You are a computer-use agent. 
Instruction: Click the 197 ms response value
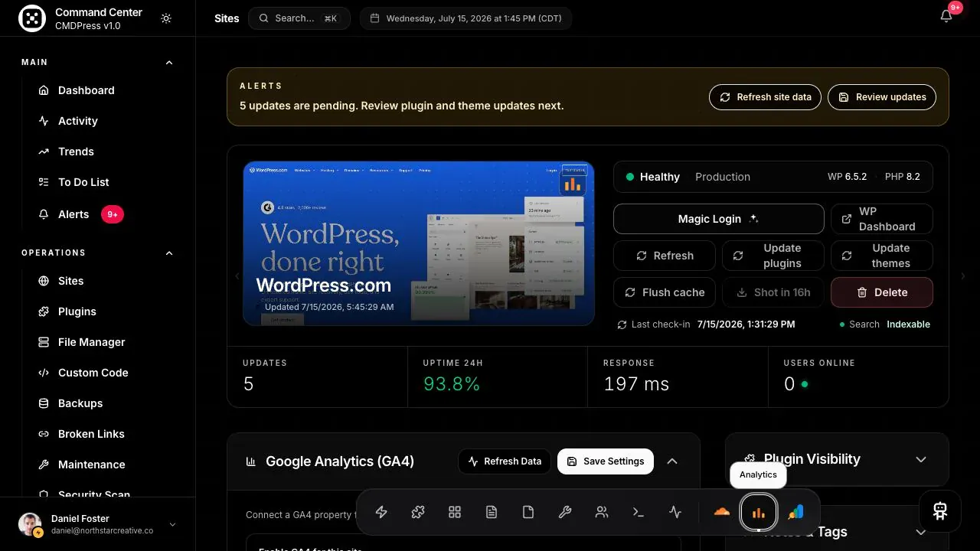click(636, 384)
